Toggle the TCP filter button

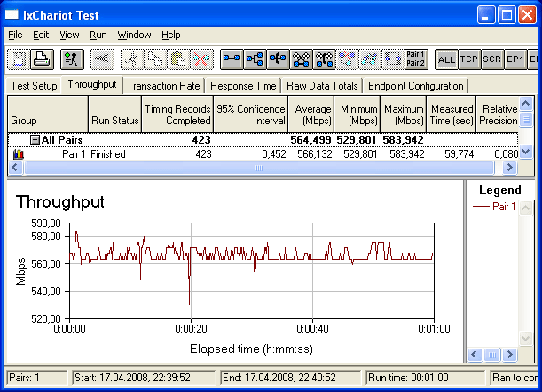(469, 59)
